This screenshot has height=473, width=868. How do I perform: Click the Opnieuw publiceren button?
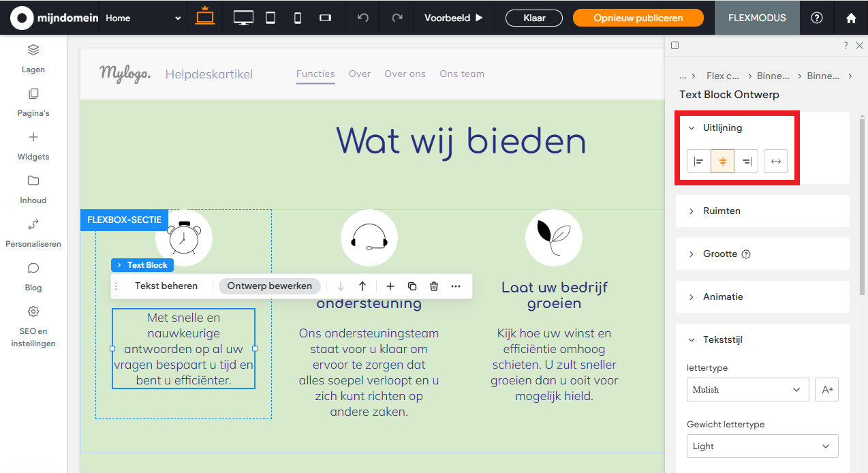pyautogui.click(x=638, y=18)
